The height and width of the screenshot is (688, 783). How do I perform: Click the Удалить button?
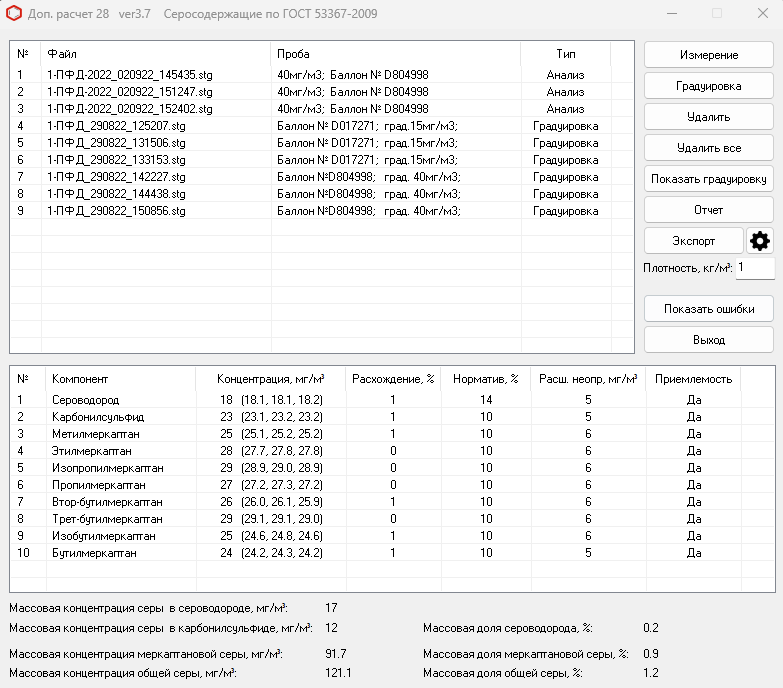[x=708, y=117]
